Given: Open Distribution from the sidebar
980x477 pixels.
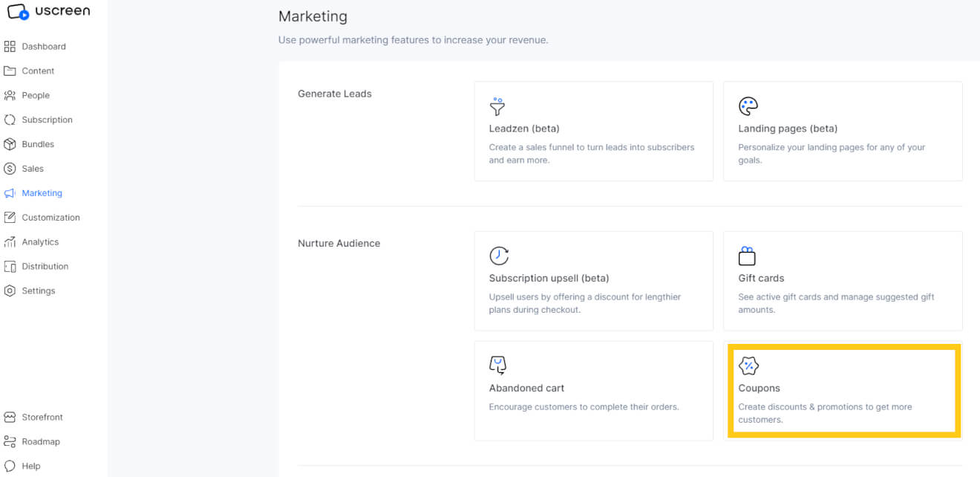Looking at the screenshot, I should pyautogui.click(x=45, y=267).
